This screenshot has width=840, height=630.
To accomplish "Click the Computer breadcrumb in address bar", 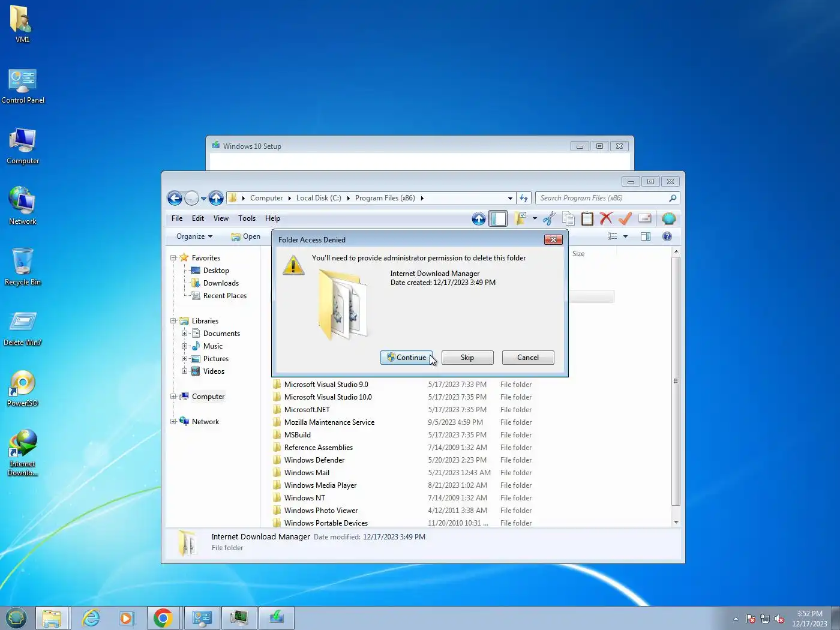I will 266,198.
